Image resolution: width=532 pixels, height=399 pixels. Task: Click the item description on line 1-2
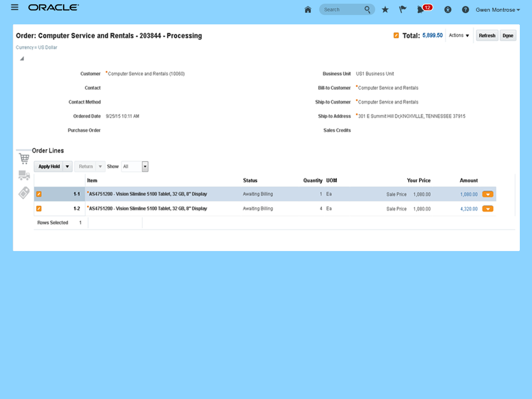[x=148, y=209]
